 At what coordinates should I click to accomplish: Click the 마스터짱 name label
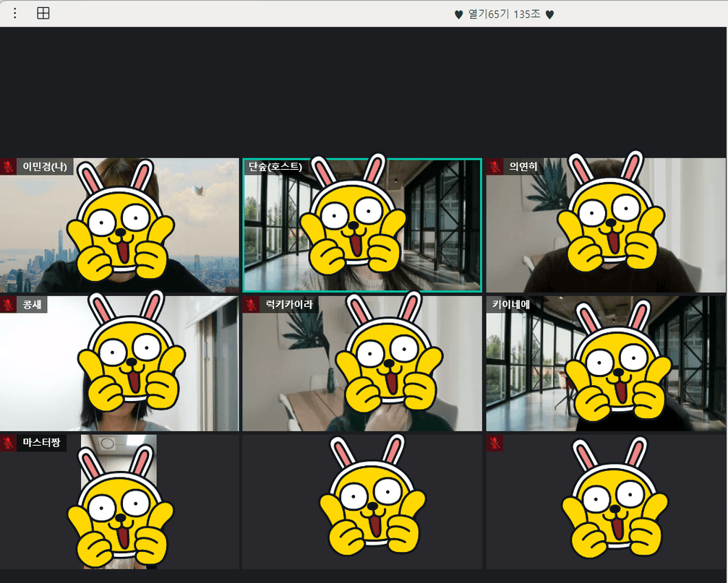pos(42,443)
